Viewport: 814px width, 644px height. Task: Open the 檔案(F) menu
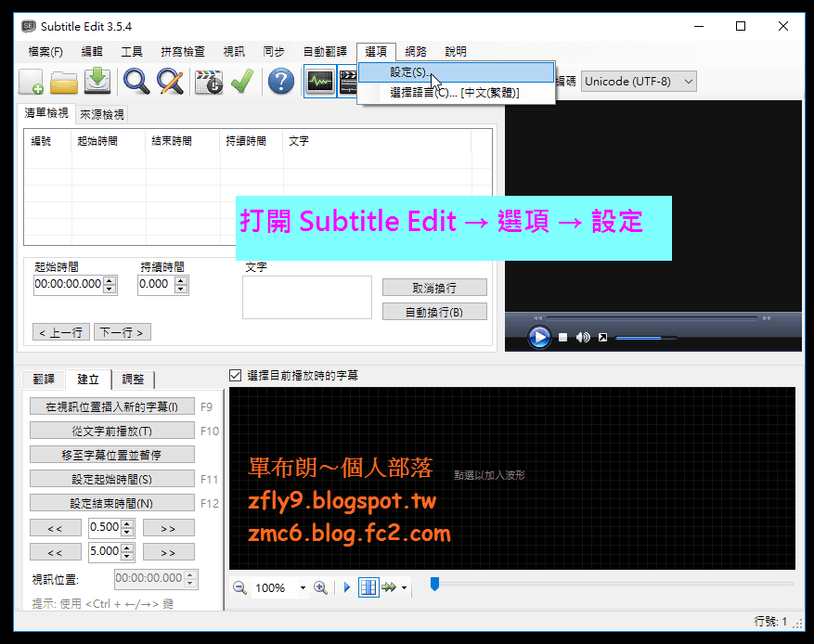[45, 51]
